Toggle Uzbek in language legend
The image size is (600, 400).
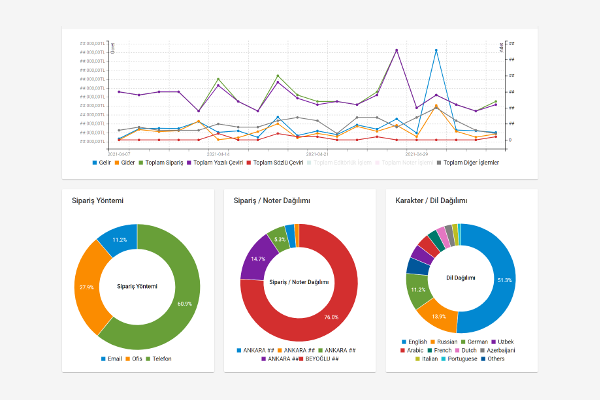[502, 342]
